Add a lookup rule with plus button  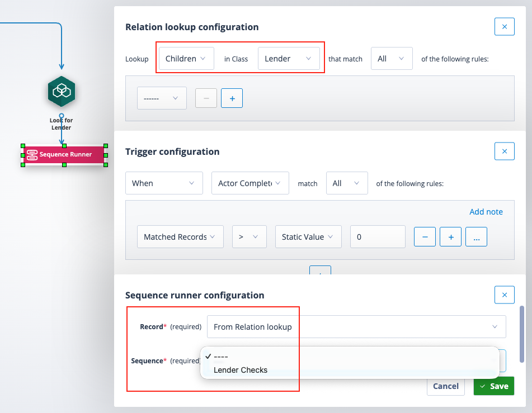tap(232, 98)
